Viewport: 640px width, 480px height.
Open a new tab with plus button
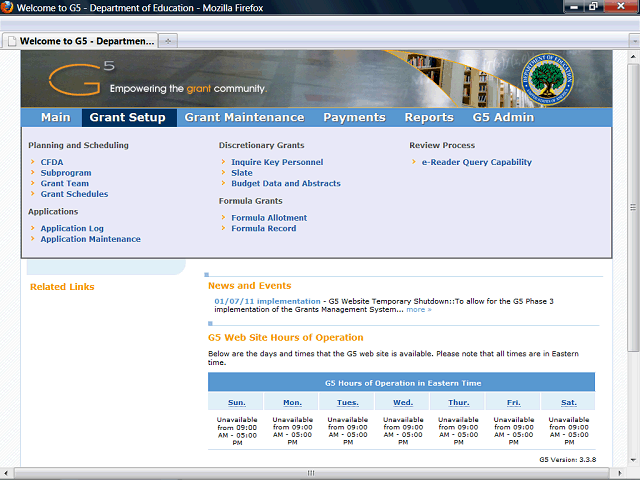[x=168, y=41]
